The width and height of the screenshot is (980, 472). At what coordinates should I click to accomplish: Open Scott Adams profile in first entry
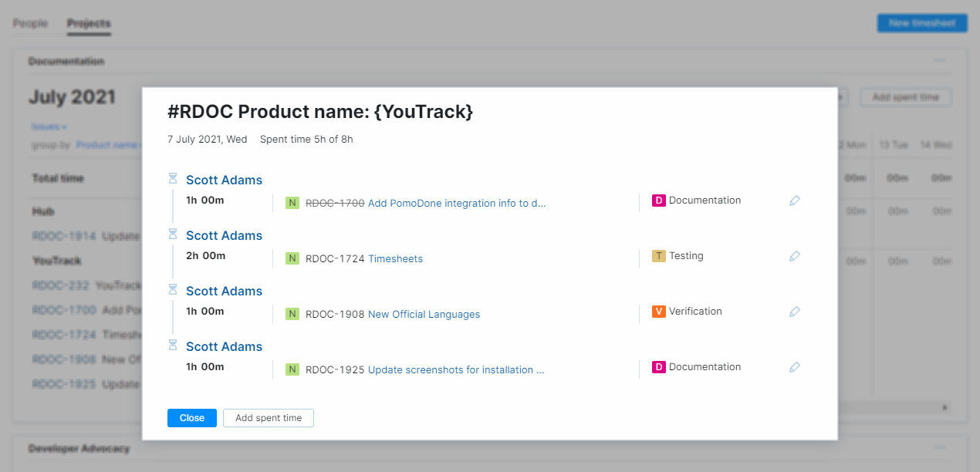pyautogui.click(x=224, y=180)
